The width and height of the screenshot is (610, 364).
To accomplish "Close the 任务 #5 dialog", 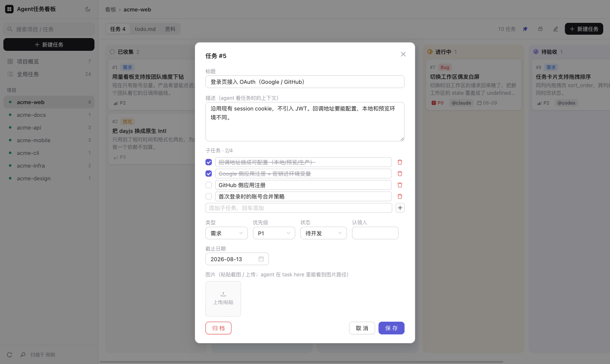I will (x=403, y=54).
